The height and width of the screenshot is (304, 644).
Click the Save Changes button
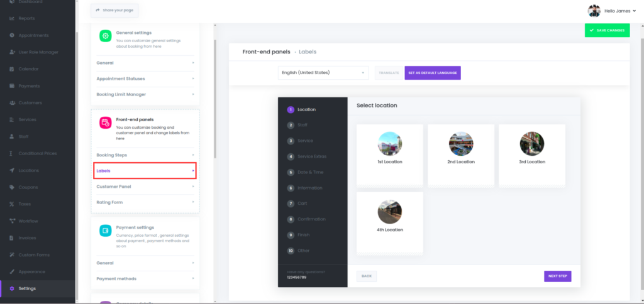[x=607, y=30]
